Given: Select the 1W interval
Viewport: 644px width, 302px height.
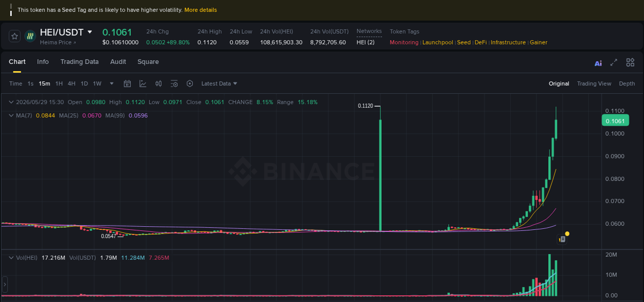Looking at the screenshot, I should click(97, 83).
